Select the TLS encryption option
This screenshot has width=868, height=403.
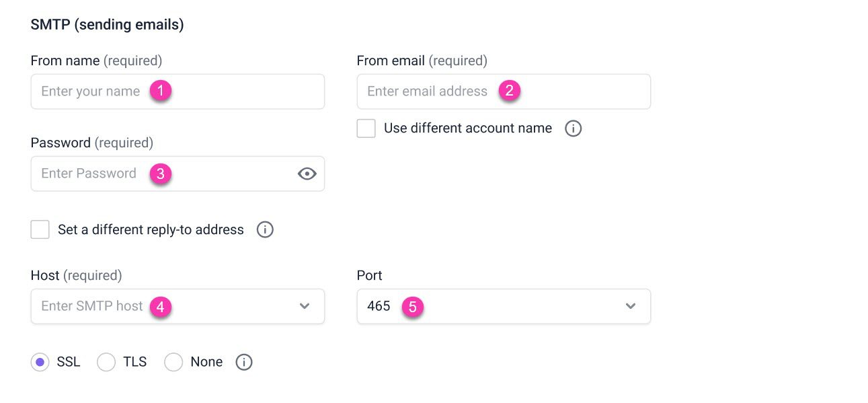click(106, 362)
